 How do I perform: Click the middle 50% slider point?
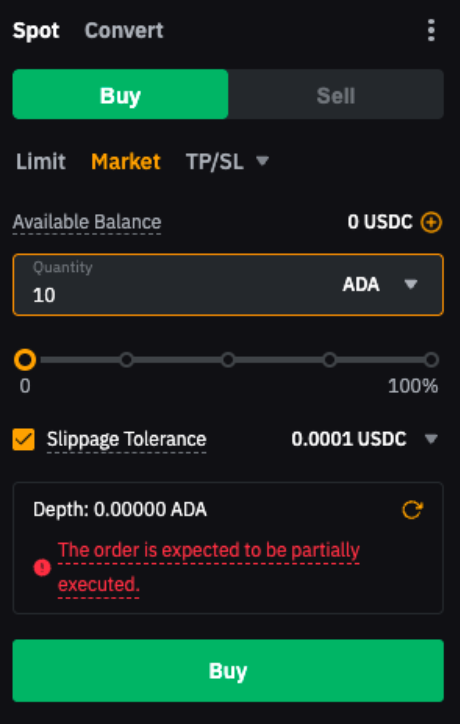(228, 360)
